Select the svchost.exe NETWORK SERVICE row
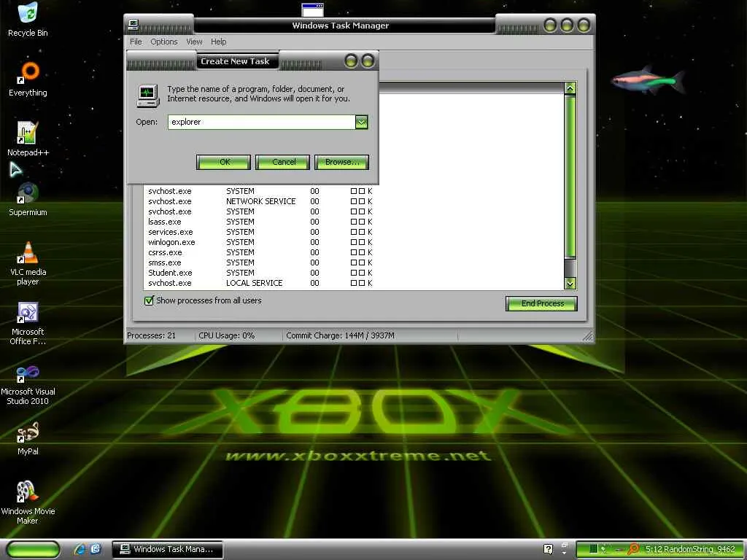The width and height of the screenshot is (747, 560). [x=260, y=201]
